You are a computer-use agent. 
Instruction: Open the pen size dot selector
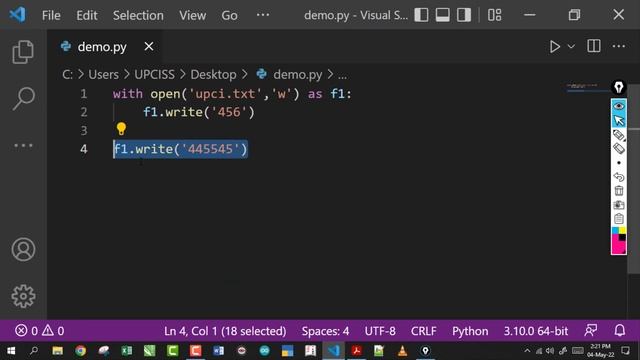619,163
